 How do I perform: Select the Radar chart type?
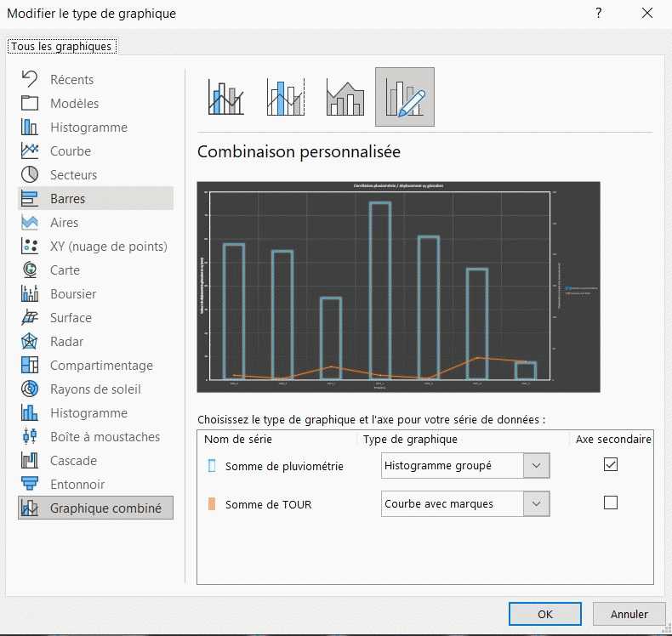coord(67,341)
